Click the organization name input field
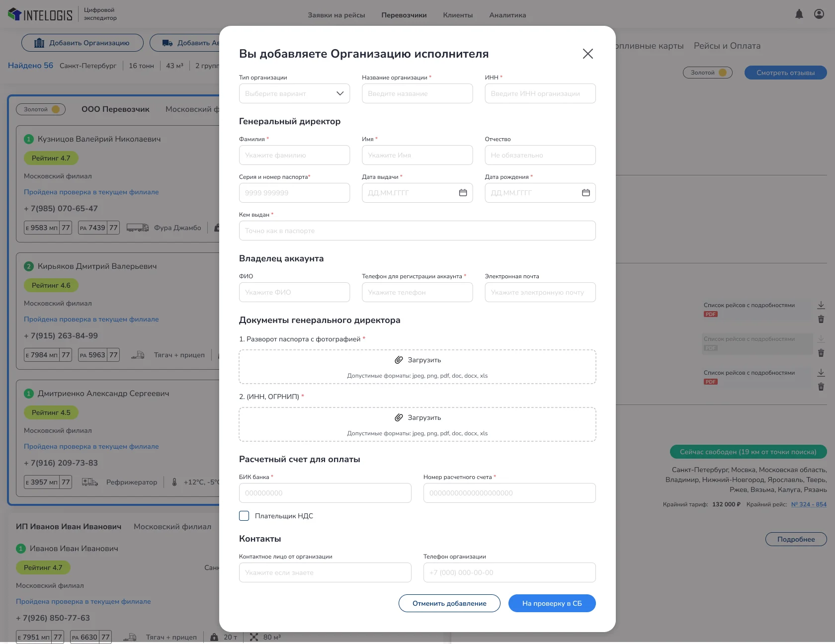The image size is (835, 644). (417, 93)
